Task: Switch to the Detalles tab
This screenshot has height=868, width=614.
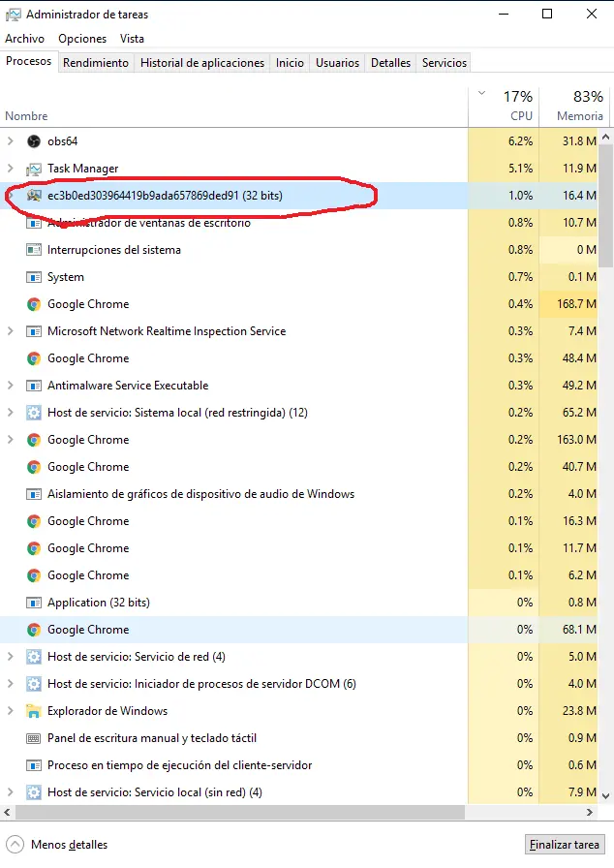Action: 390,63
